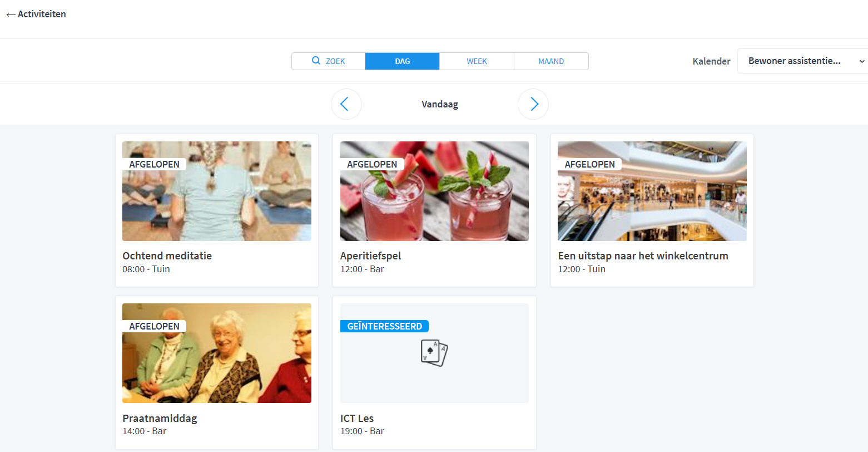Click the Aperitiefspel title

pos(370,256)
